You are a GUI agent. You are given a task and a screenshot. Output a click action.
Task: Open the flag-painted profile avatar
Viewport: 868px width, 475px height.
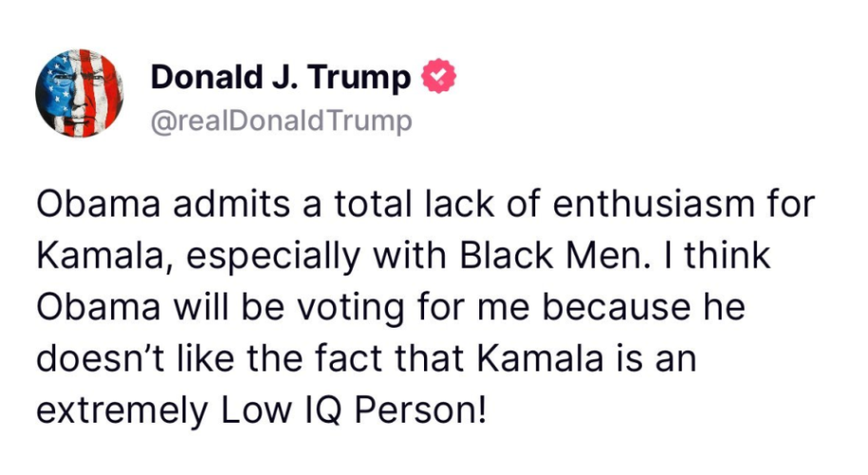pos(80,93)
